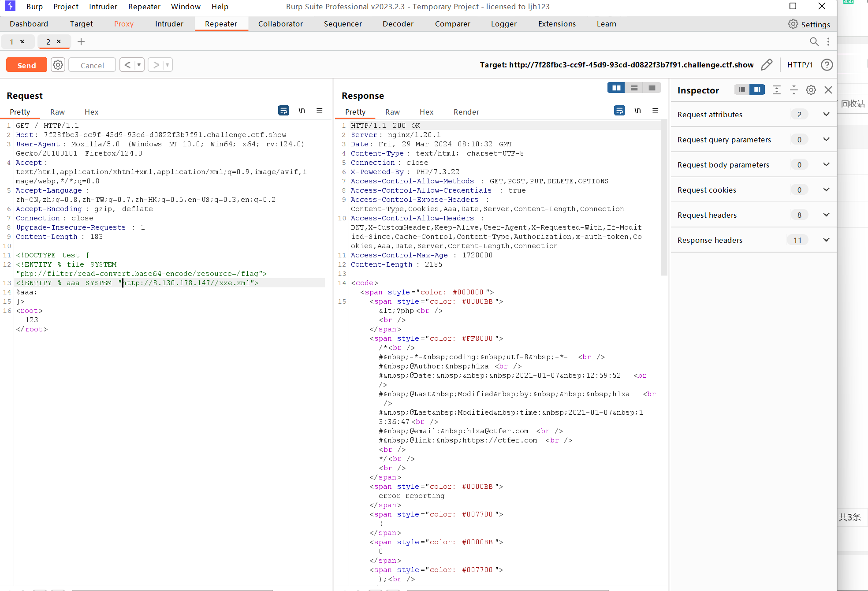The width and height of the screenshot is (868, 591).
Task: Add a new Repeater tab
Action: (81, 42)
